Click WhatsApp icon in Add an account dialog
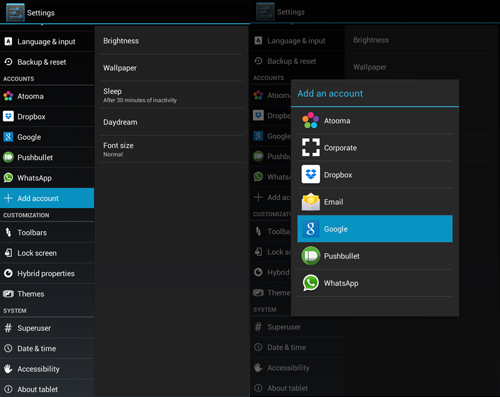 (x=311, y=283)
